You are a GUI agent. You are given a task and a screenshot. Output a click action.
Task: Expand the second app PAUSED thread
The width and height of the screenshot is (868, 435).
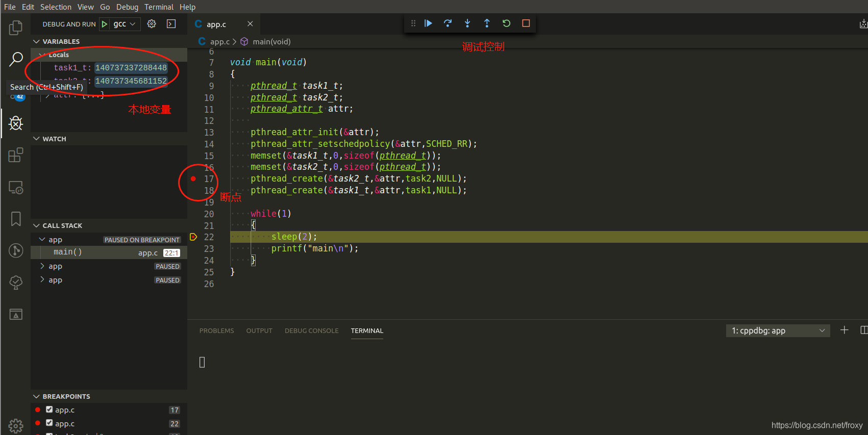(x=42, y=266)
